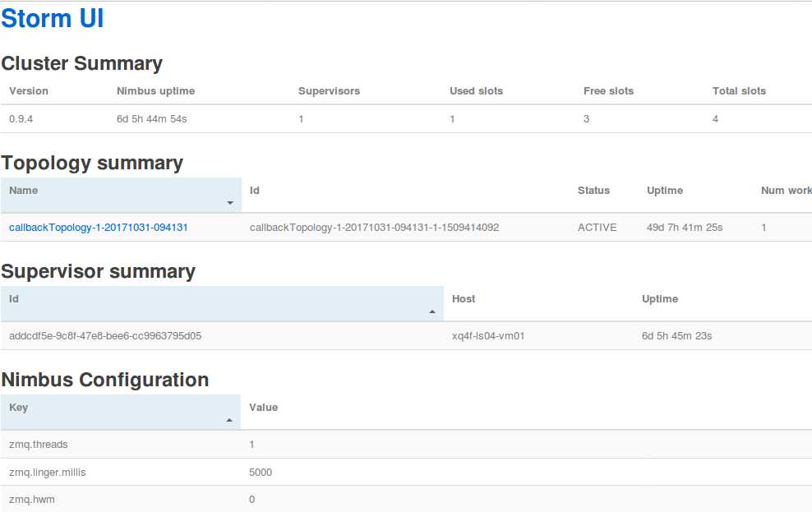Select the Cluster Summary heading

coord(82,63)
